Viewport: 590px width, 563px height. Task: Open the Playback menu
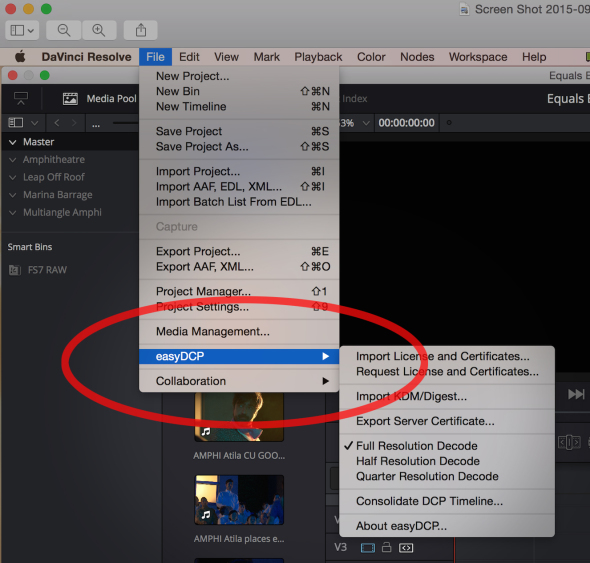(318, 57)
